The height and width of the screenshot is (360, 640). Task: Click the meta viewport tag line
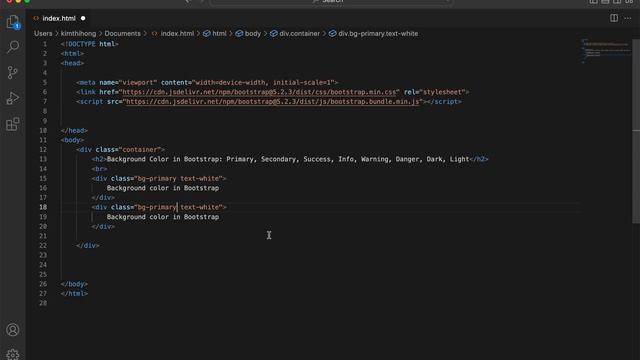[207, 82]
